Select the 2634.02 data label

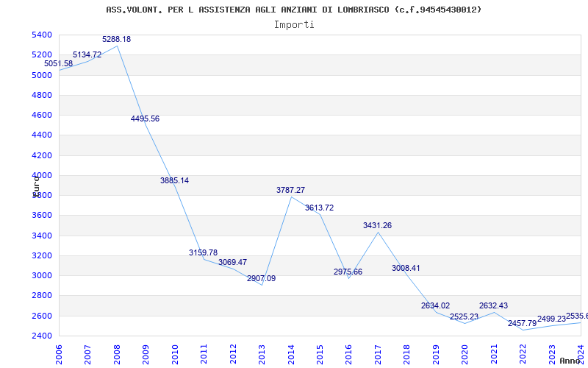click(x=435, y=306)
